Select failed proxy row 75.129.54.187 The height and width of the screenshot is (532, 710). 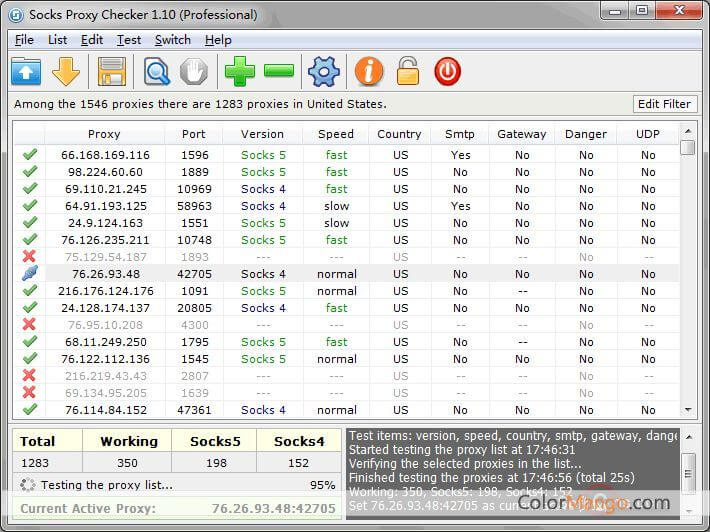(105, 257)
